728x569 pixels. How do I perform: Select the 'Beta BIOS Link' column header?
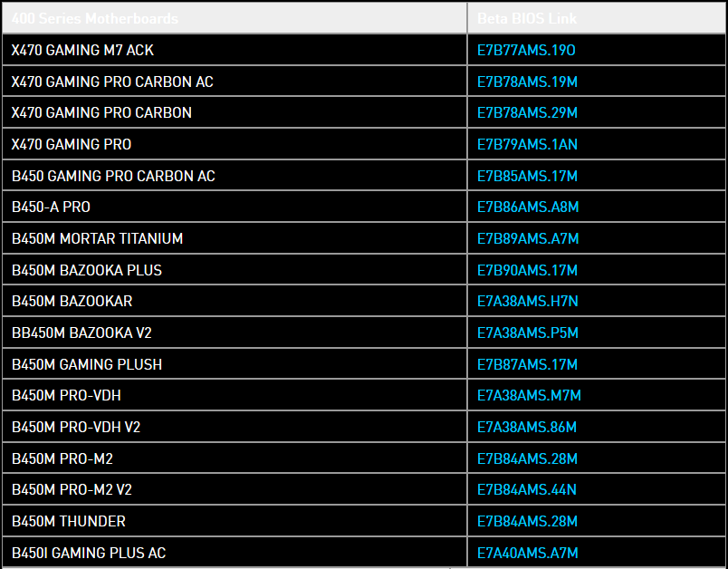[x=596, y=18]
